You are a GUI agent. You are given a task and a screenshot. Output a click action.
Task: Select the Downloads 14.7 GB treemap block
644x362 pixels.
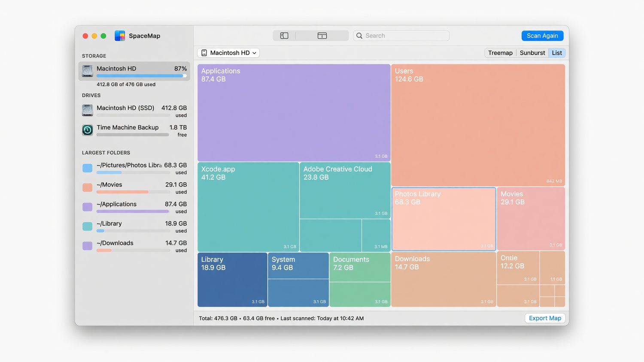(x=444, y=279)
